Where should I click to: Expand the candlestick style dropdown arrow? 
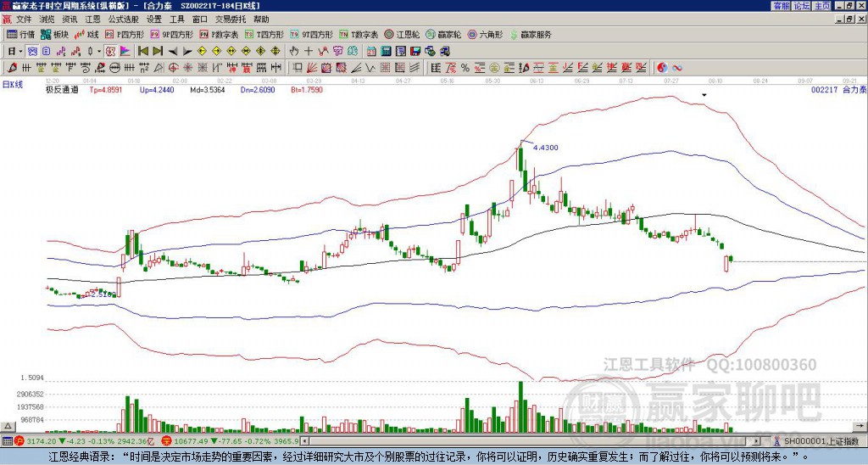point(99,52)
